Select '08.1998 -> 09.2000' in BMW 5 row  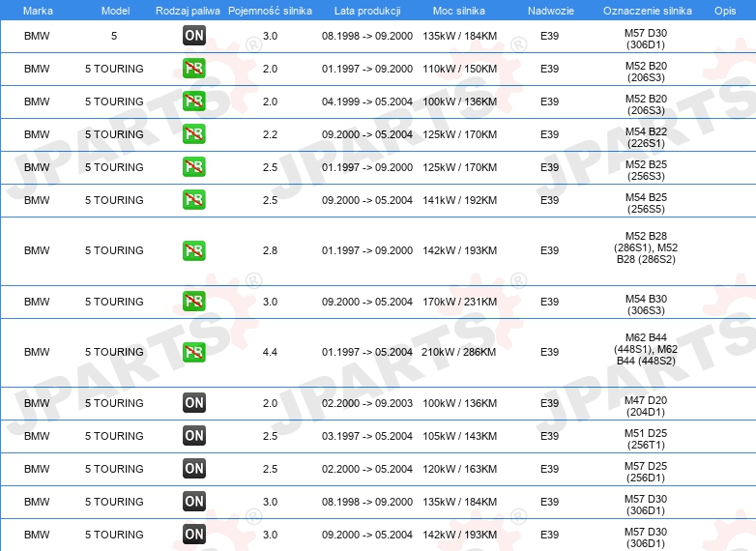tap(367, 36)
